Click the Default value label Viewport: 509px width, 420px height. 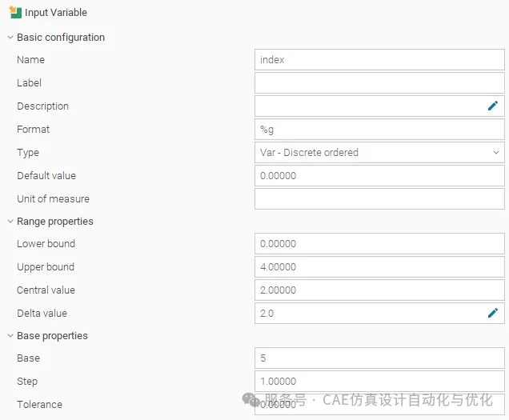(46, 175)
